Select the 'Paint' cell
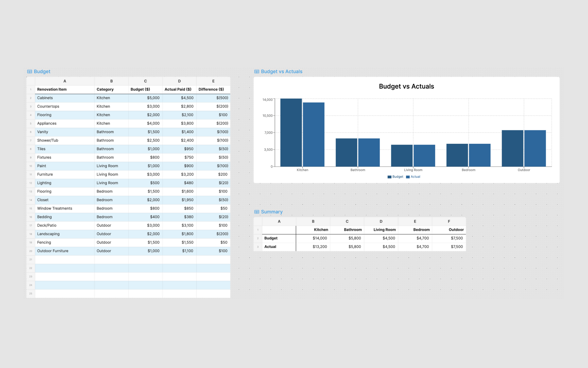 pos(65,166)
